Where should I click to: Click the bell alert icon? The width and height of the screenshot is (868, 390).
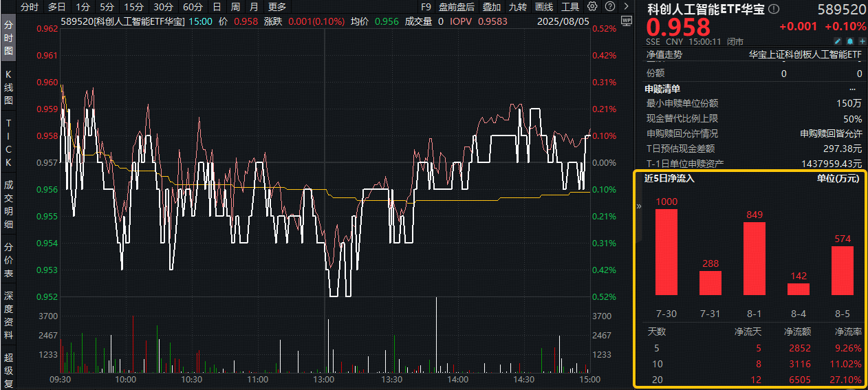coord(849,42)
